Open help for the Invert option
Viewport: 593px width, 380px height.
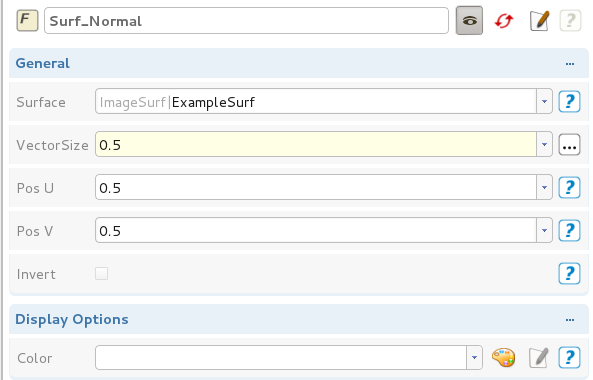coord(570,273)
